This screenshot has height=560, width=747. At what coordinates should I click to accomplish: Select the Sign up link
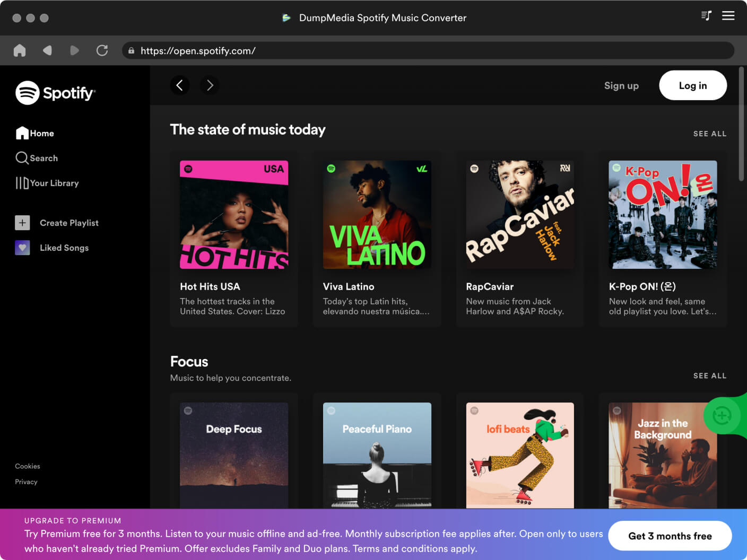click(x=621, y=85)
